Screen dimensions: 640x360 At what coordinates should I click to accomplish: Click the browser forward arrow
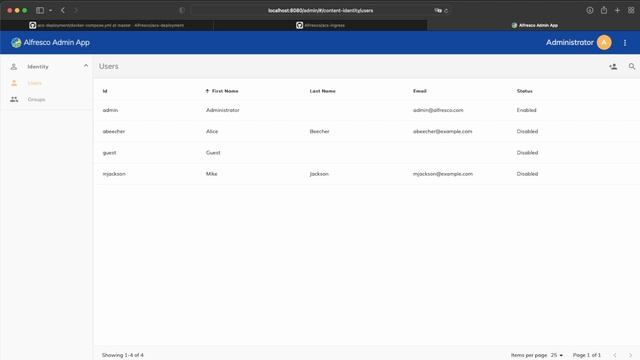click(76, 11)
